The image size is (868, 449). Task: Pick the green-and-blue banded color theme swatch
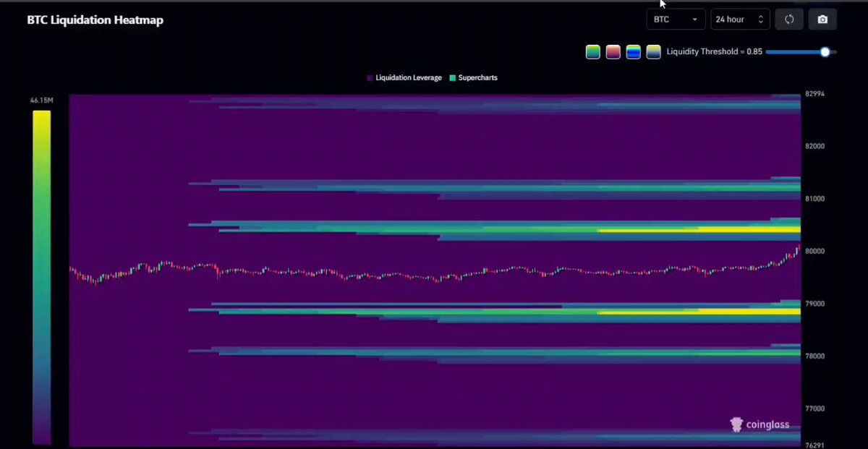tap(634, 52)
